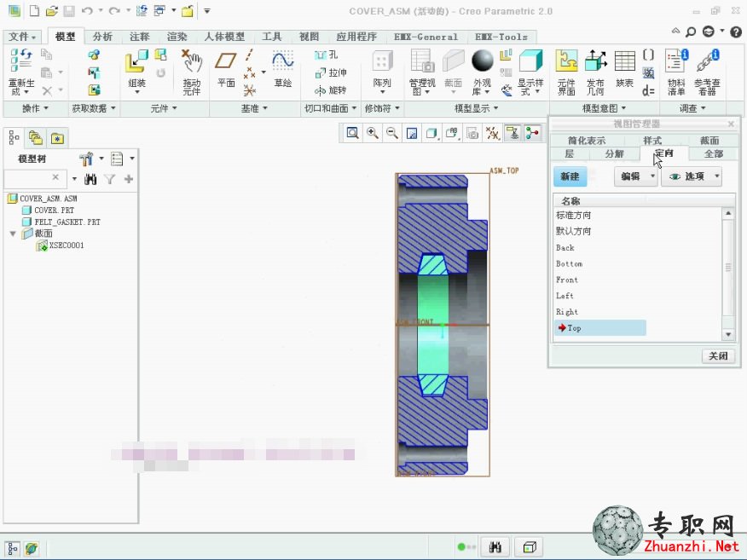Select XSEC0001 in the model tree
Viewport: 747px width, 560px height.
point(67,245)
